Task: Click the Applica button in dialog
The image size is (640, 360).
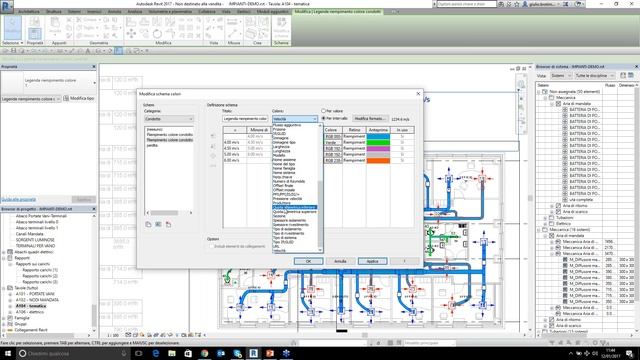Action: click(372, 261)
